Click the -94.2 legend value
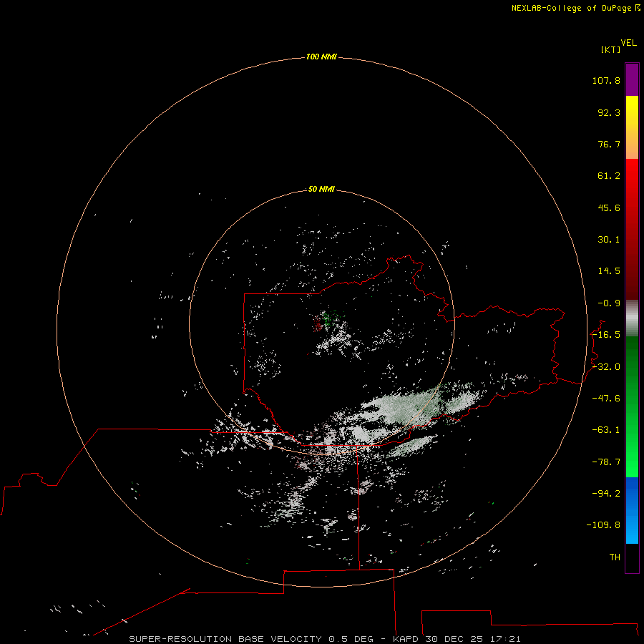Screen dimensions: 644x644 point(606,493)
